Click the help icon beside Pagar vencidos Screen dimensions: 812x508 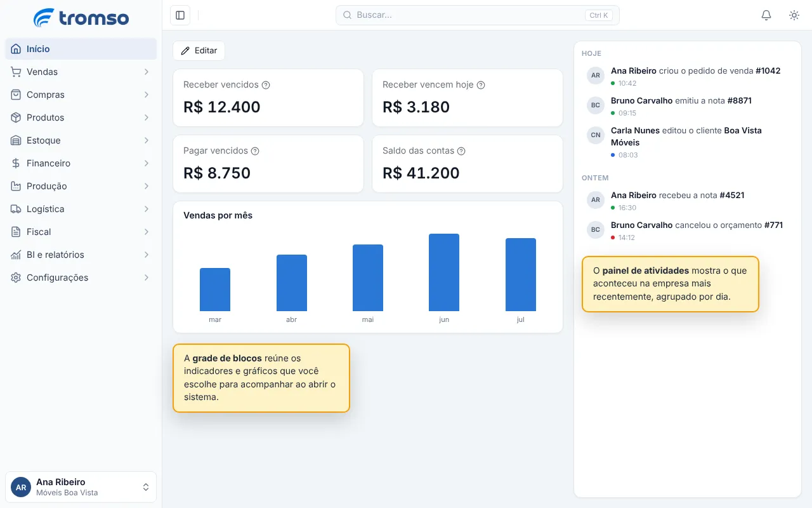[255, 151]
